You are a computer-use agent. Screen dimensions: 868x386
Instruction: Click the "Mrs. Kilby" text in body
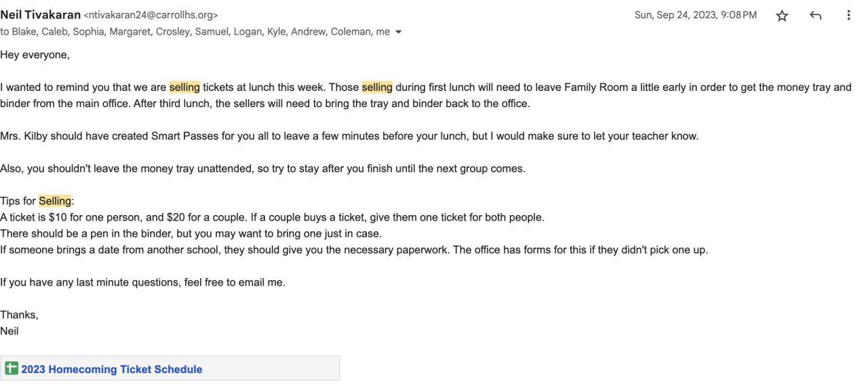click(23, 136)
